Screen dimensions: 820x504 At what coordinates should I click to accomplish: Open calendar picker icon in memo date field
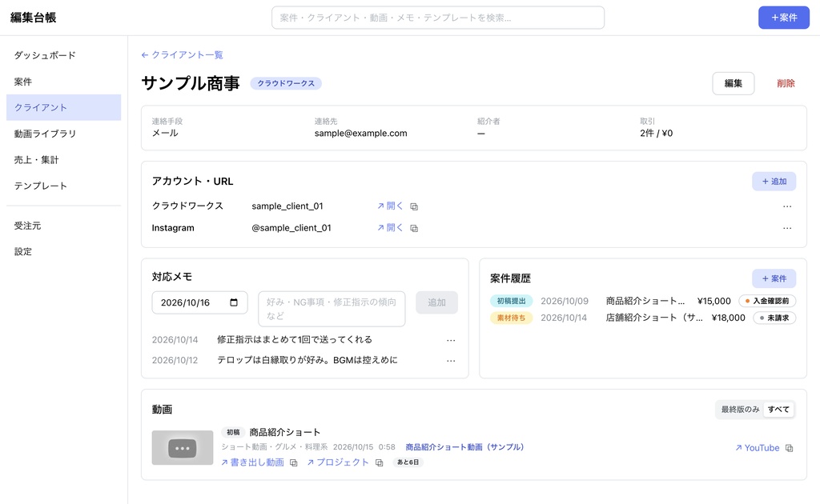pyautogui.click(x=234, y=302)
